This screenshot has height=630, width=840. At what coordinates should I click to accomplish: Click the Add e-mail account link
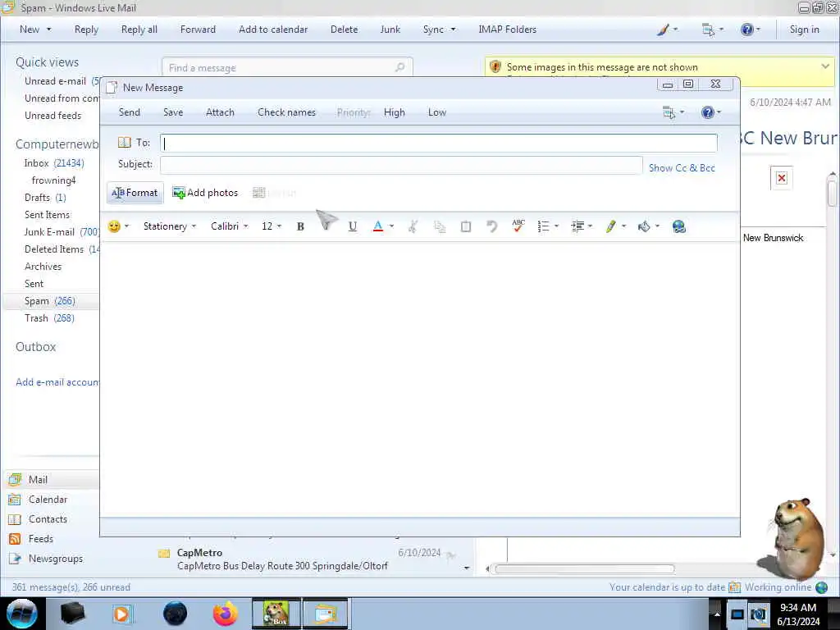click(x=57, y=382)
